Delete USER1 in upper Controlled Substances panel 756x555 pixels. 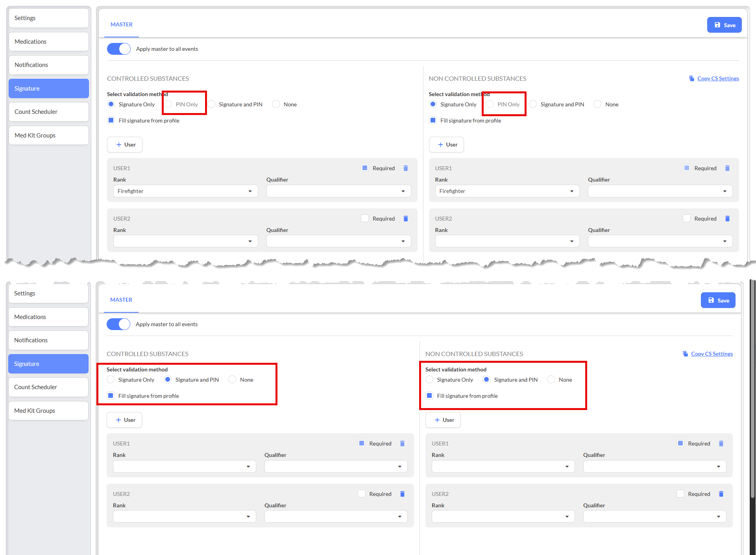[405, 168]
